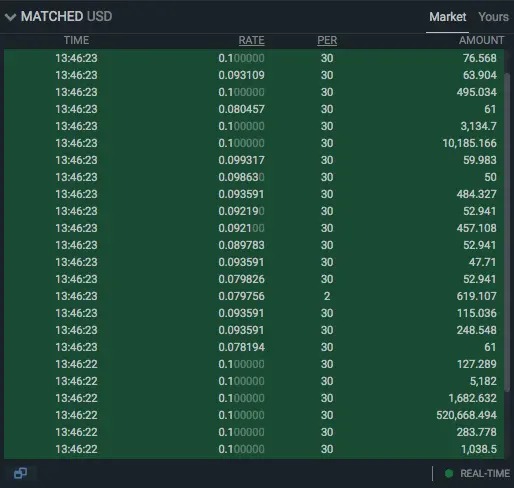Click the 3,134.7 amount row
This screenshot has height=488, width=514.
click(254, 126)
